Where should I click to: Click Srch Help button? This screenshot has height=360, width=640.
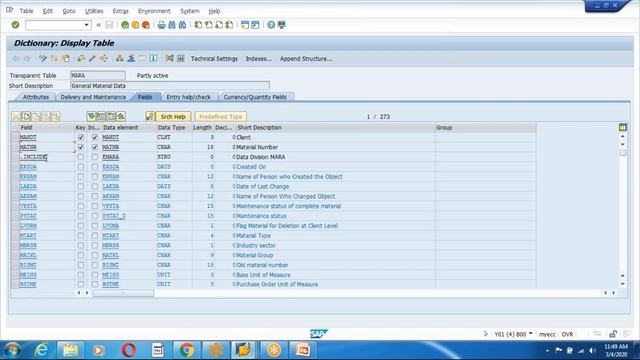point(173,116)
